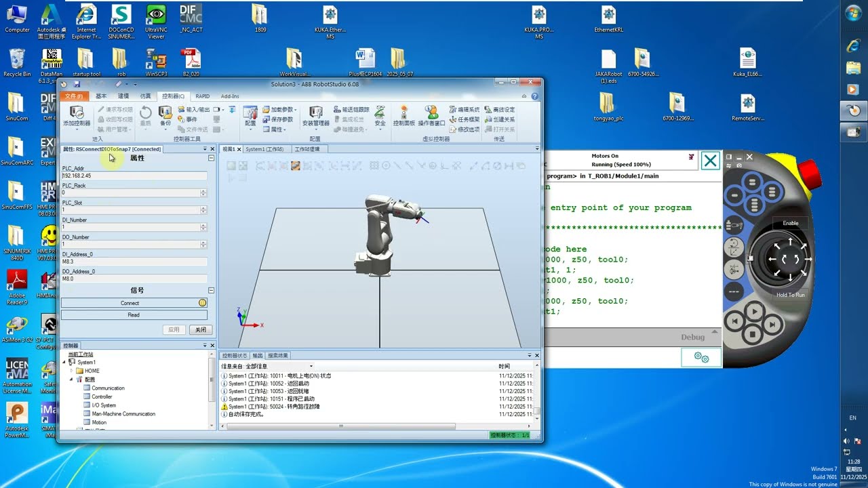The height and width of the screenshot is (488, 868).
Task: Click the increment toggle '---' button on FlexPendant
Action: (733, 292)
